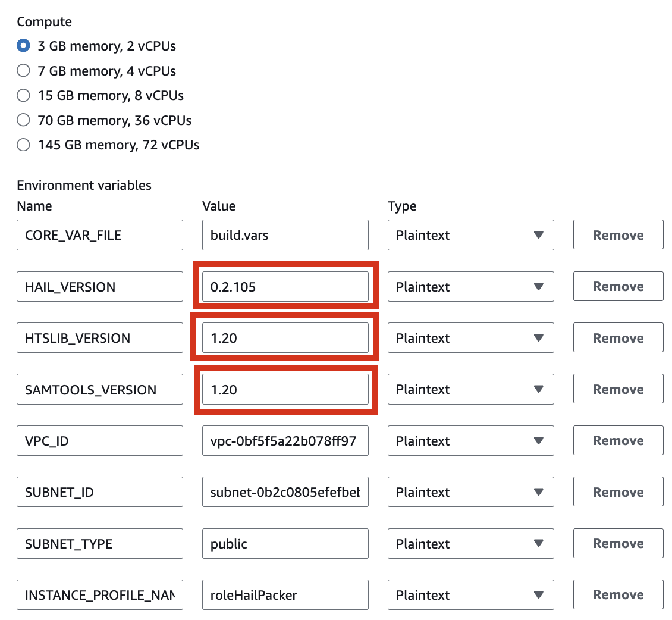Screen dimensions: 672x620
Task: Select 3 GB memory, 2 vCPUs option
Action: tap(23, 46)
